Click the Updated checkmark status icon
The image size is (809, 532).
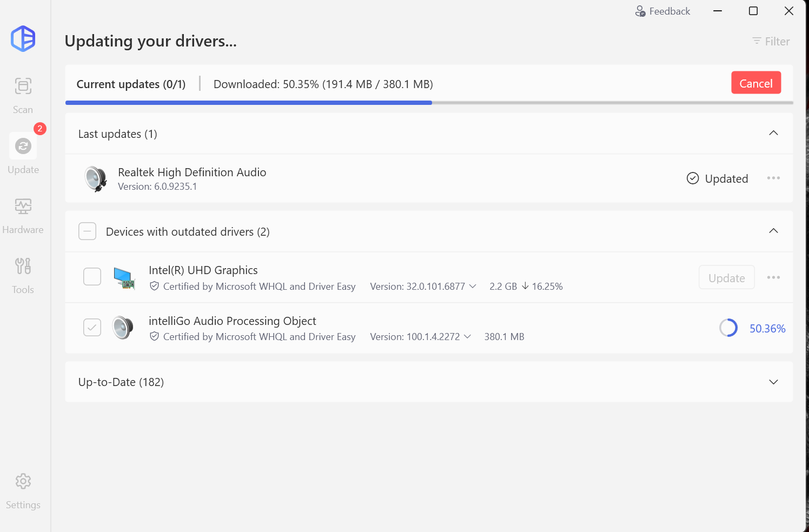693,178
